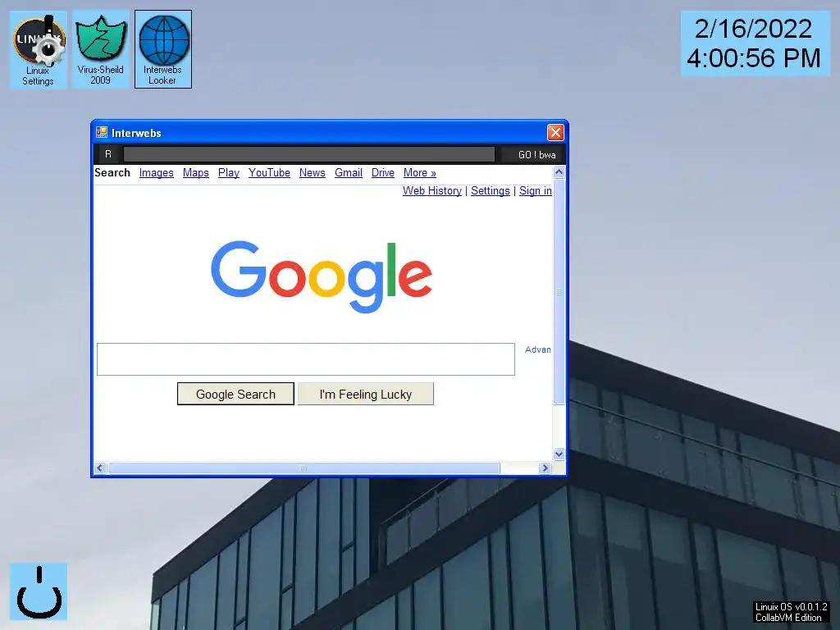Open the Maps link

(x=195, y=172)
